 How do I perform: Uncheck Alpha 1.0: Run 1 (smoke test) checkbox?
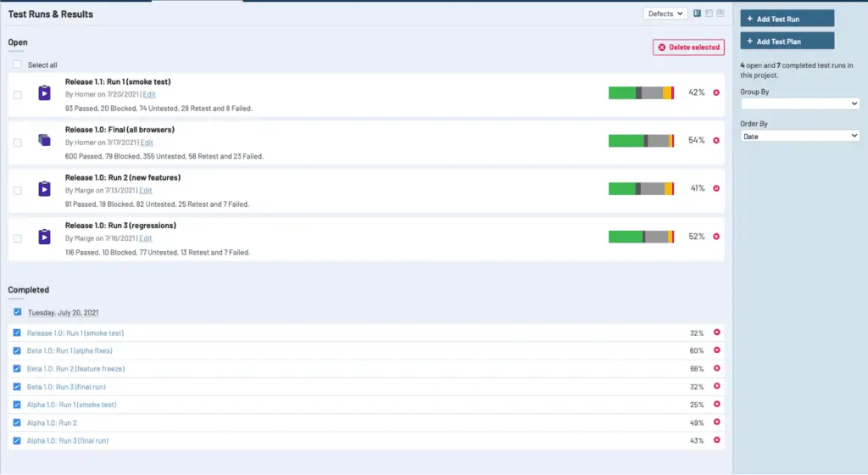[17, 405]
